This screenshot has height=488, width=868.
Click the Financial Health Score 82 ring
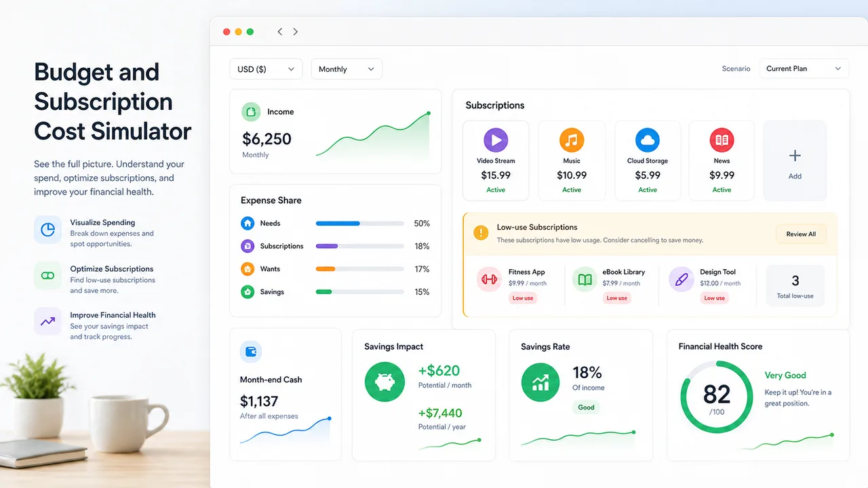tap(717, 397)
